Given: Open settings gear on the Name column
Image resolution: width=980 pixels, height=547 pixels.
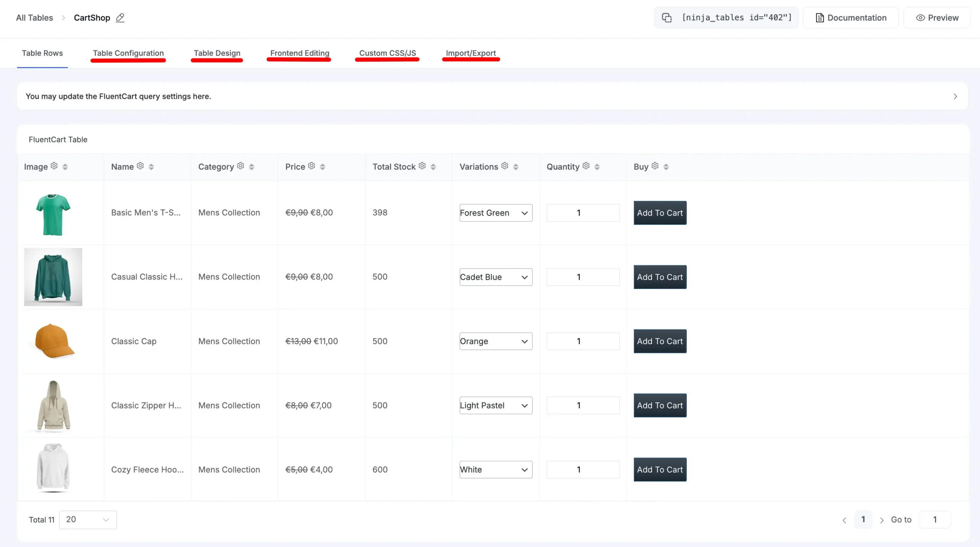Looking at the screenshot, I should point(140,166).
